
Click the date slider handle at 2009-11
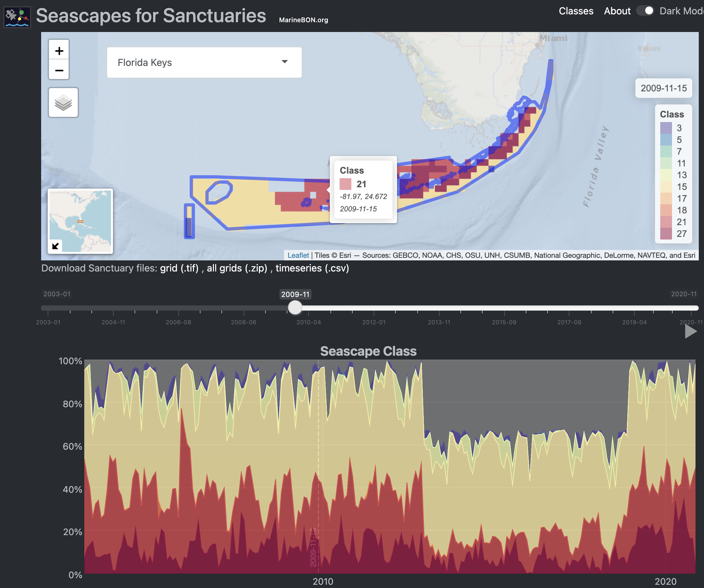click(x=295, y=307)
